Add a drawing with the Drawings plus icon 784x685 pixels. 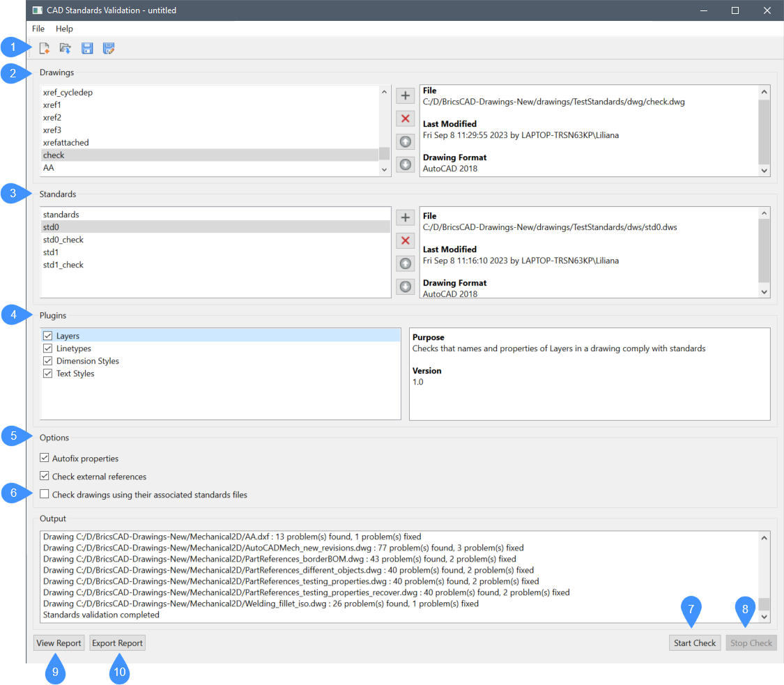pos(405,95)
